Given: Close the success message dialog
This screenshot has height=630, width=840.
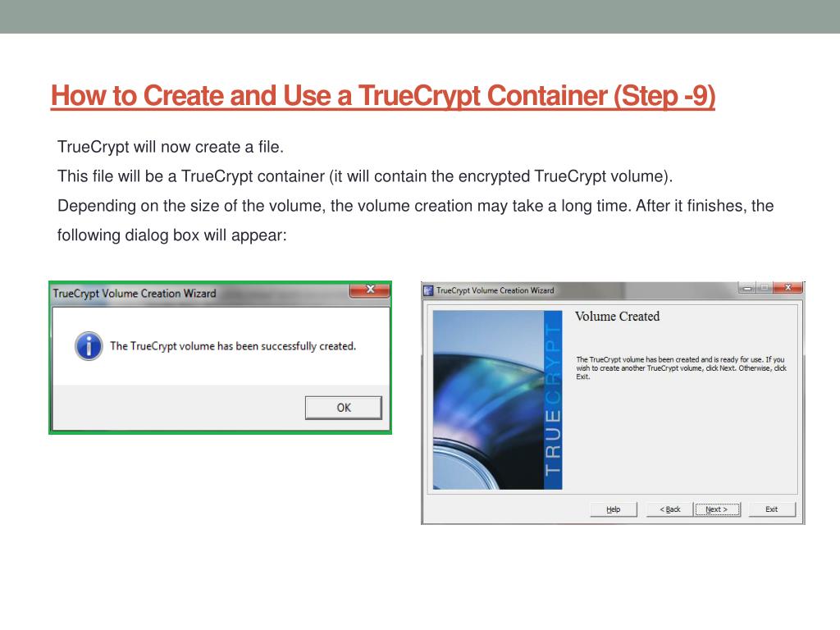Looking at the screenshot, I should tap(369, 290).
